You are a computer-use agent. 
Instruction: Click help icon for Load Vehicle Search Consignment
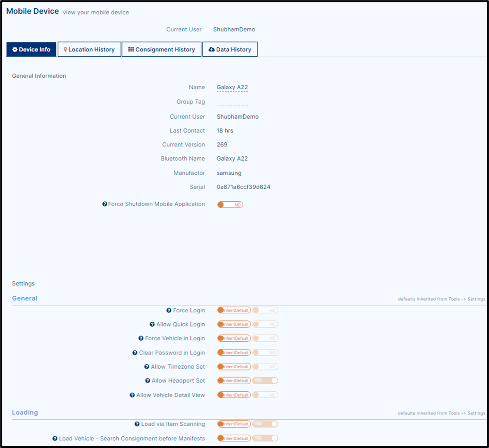click(x=55, y=439)
